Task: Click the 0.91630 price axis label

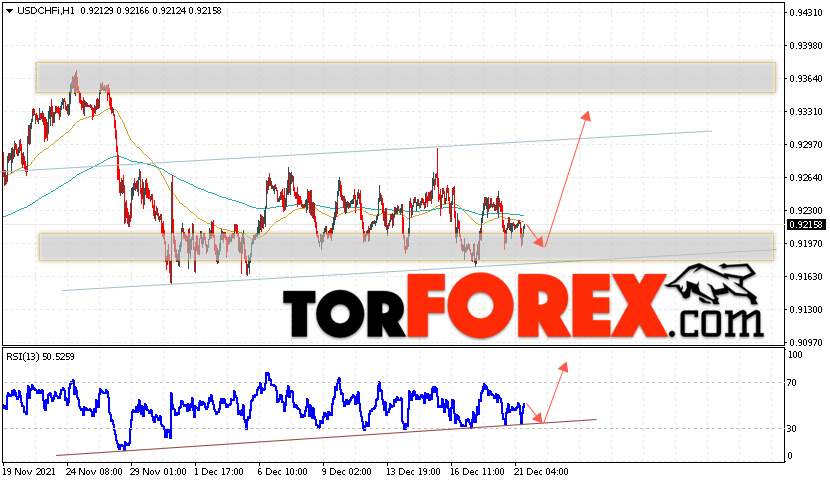Action: point(806,276)
